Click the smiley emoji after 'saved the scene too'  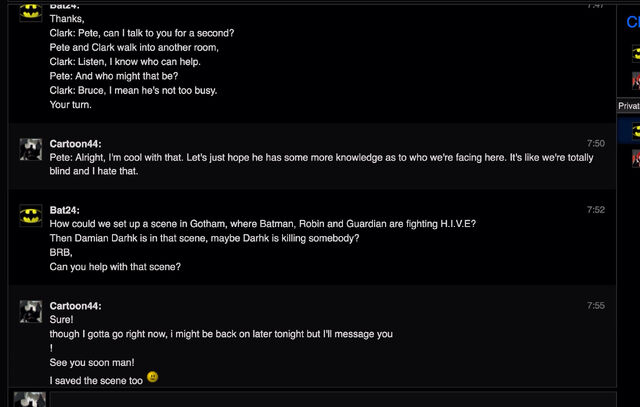[152, 377]
